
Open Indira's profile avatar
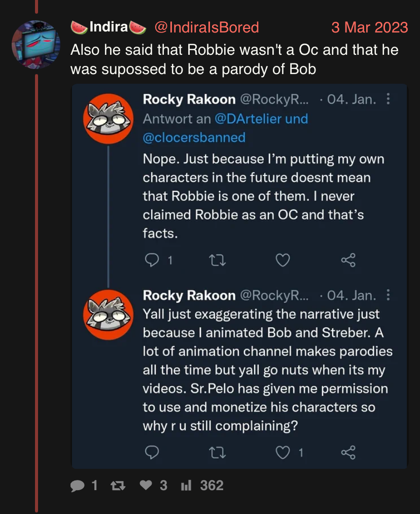36,45
